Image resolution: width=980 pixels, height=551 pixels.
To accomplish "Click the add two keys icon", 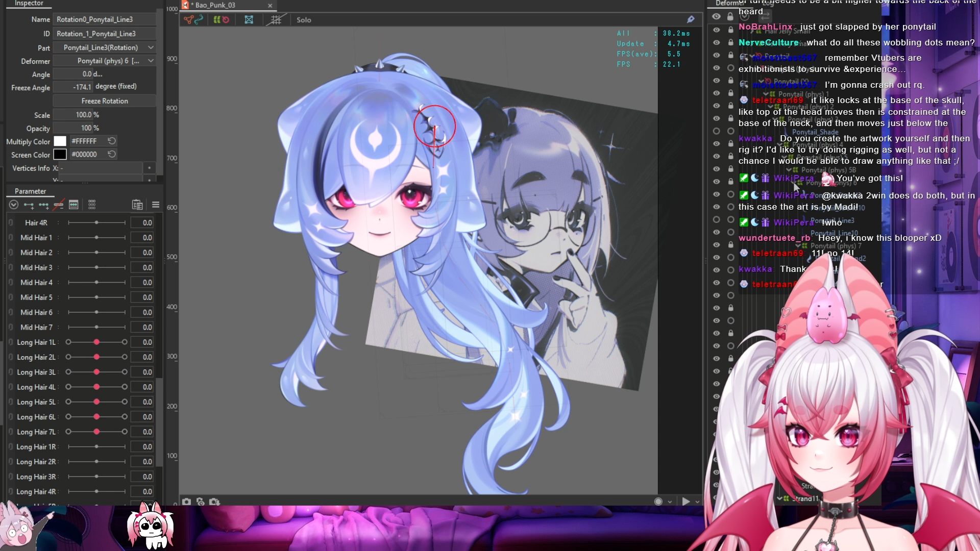I will coord(29,205).
